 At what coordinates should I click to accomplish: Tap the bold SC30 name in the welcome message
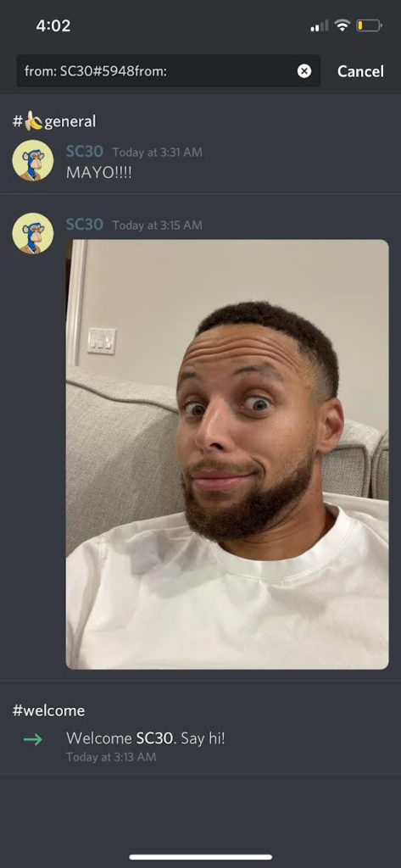[x=154, y=738]
